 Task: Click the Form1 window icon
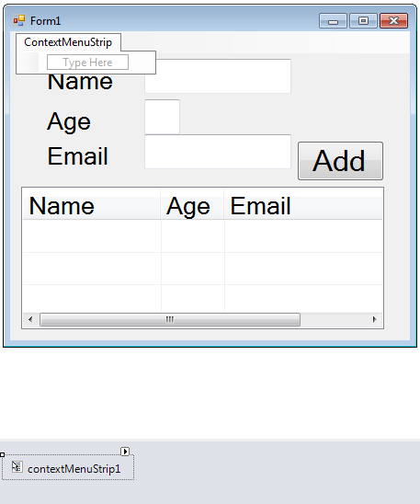click(x=19, y=20)
